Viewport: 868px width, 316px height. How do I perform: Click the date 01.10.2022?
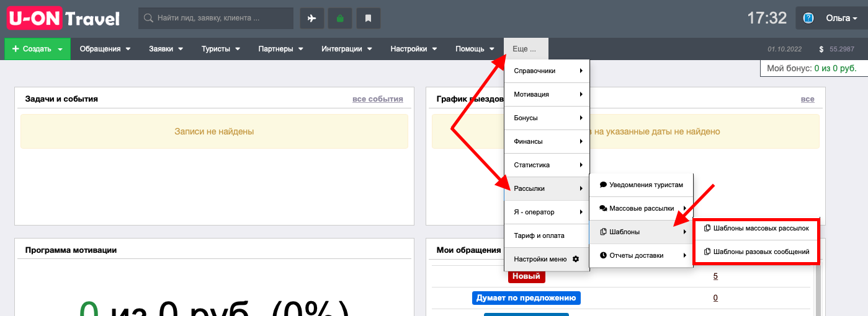(785, 49)
